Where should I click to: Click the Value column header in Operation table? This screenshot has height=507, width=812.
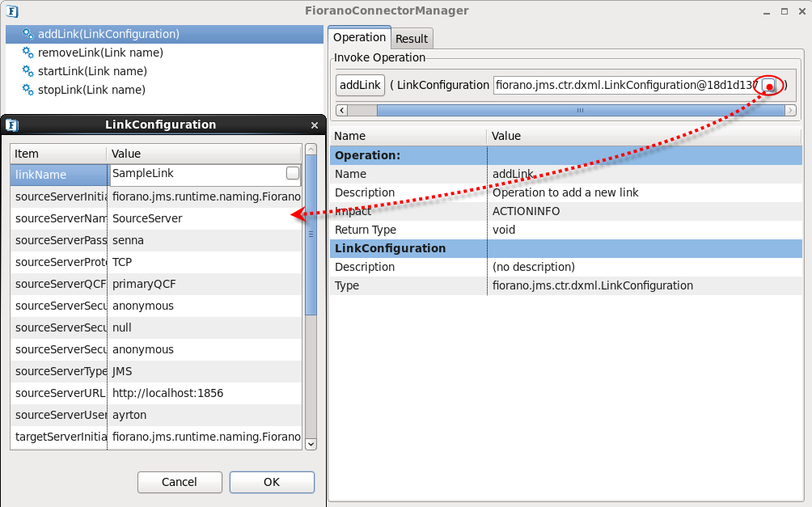tap(645, 136)
